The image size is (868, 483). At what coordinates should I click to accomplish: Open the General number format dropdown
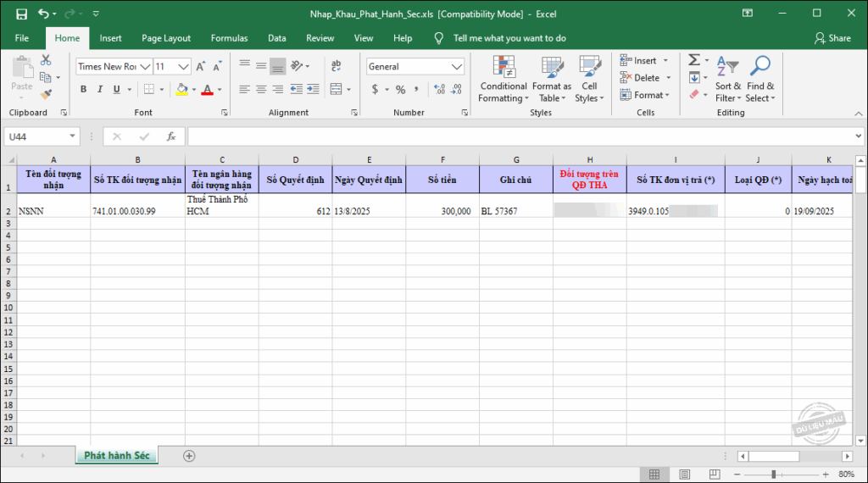tap(458, 67)
